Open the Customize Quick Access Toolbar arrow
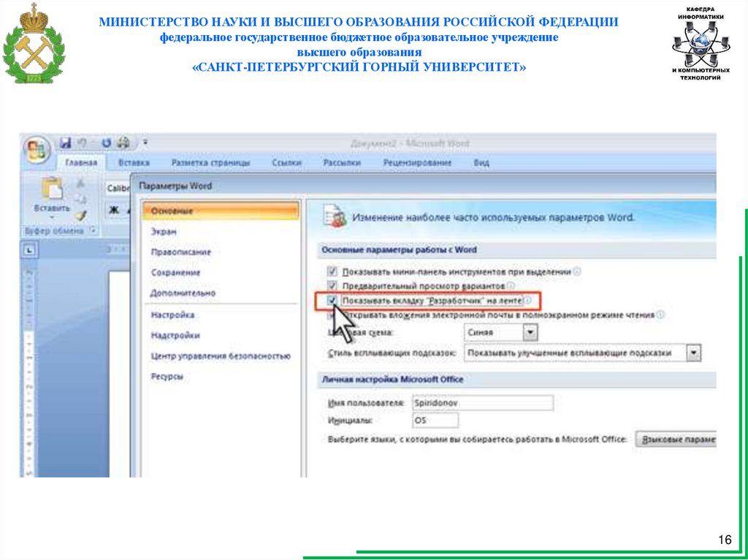 point(145,142)
